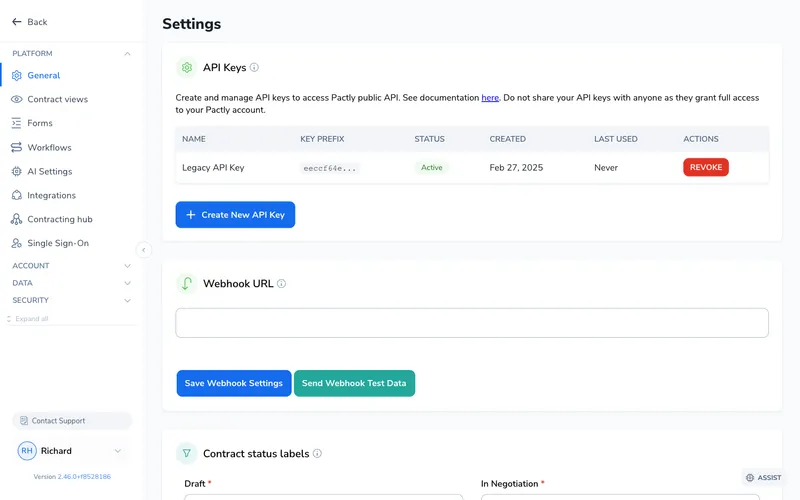
Task: Click the Back link
Action: (30, 22)
